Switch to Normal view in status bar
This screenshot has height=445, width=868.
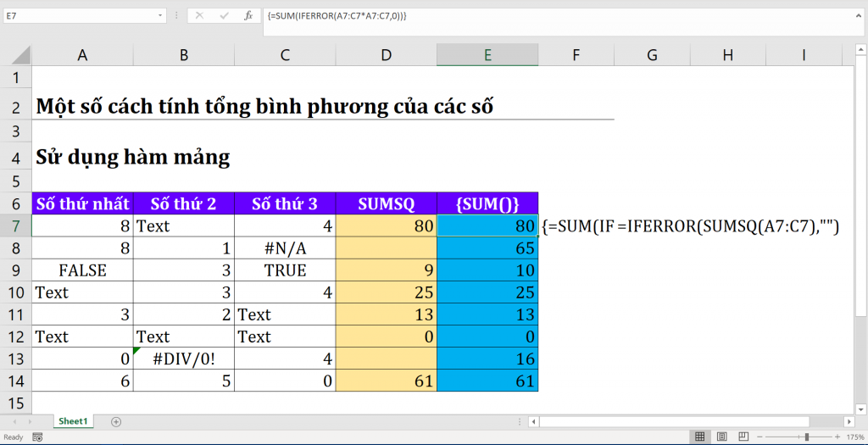click(x=699, y=437)
